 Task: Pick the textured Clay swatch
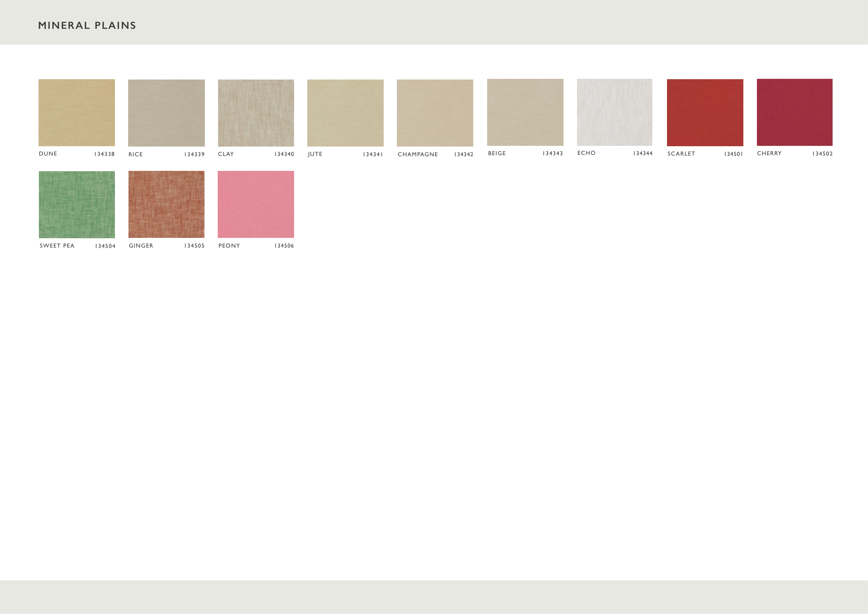(x=256, y=113)
